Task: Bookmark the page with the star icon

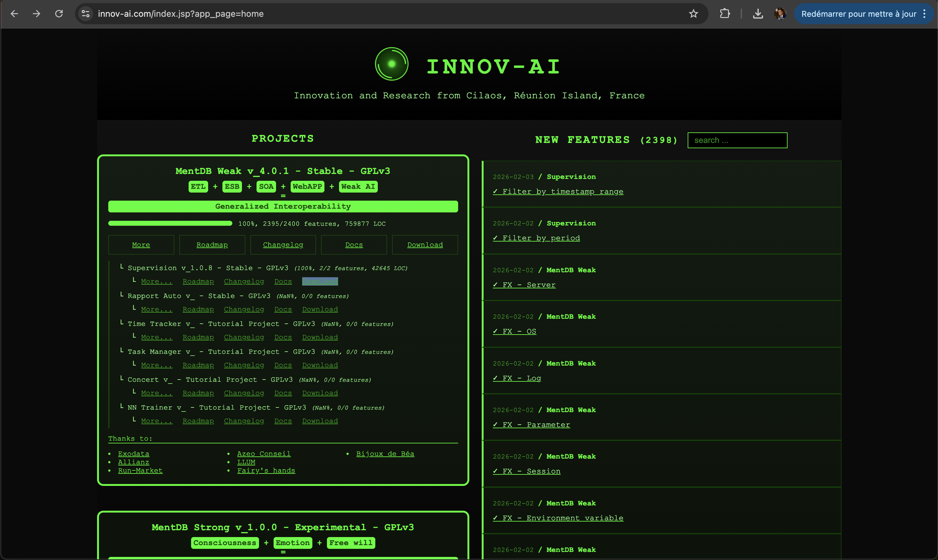Action: point(693,14)
